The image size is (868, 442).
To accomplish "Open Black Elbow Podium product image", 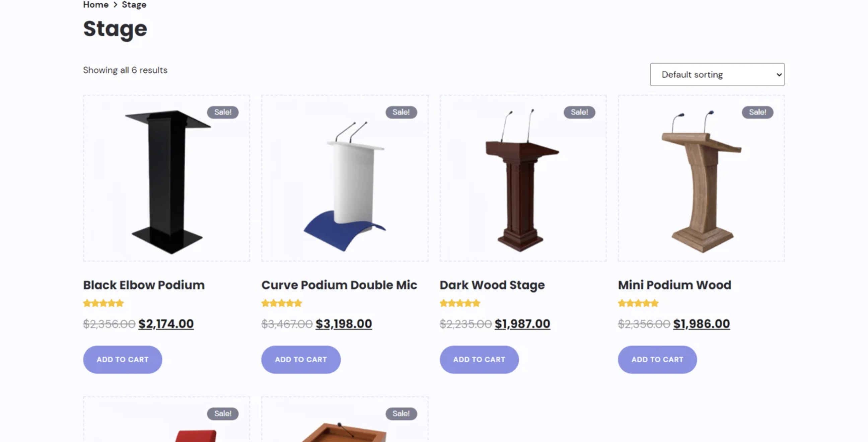I will [166, 178].
